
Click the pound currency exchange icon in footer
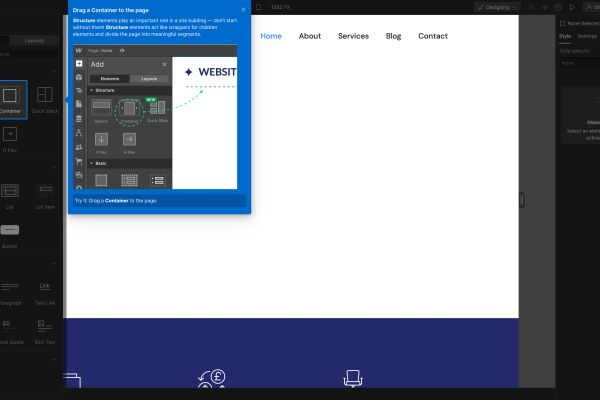coord(212,379)
